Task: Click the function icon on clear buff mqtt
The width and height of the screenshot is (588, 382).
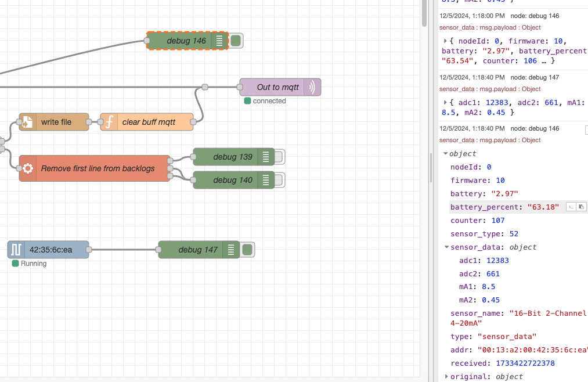Action: (109, 122)
